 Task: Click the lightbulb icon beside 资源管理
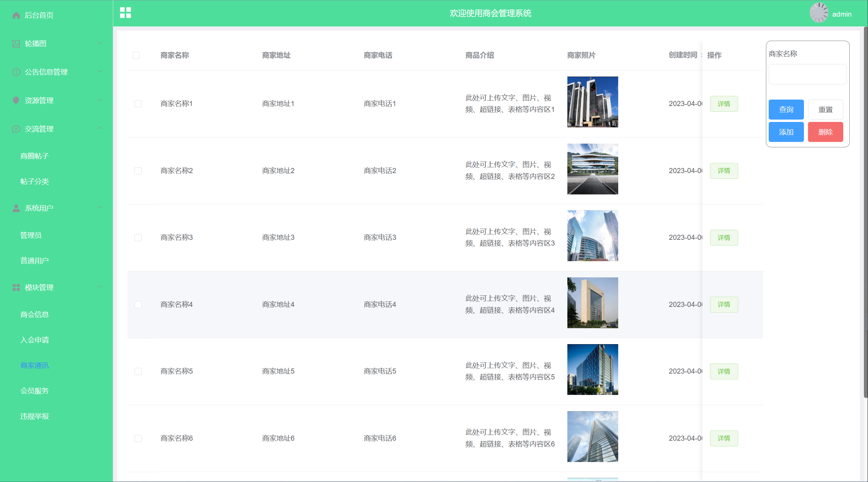(x=16, y=101)
